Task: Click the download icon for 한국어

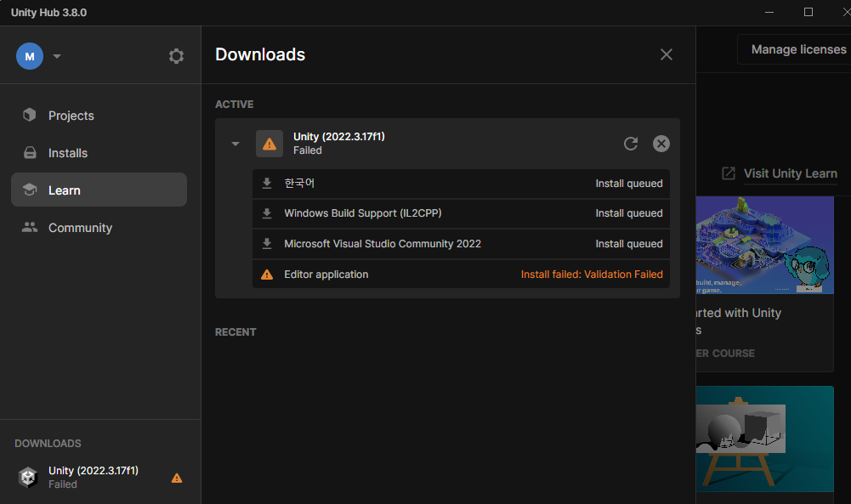Action: tap(267, 184)
